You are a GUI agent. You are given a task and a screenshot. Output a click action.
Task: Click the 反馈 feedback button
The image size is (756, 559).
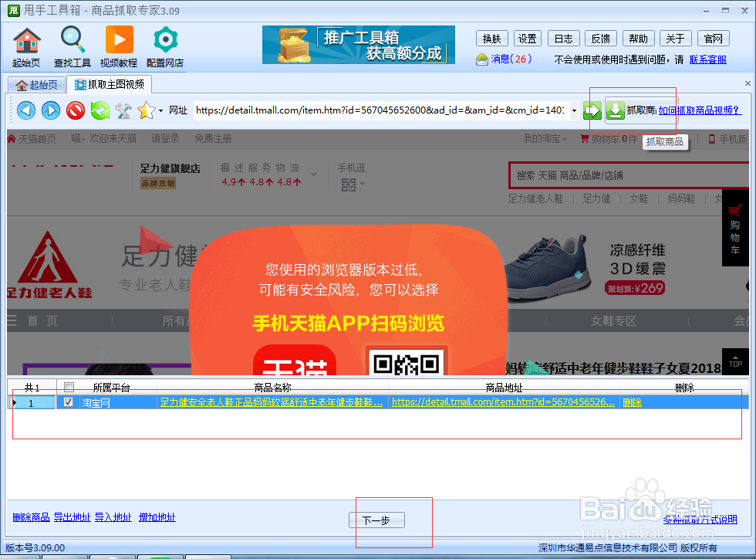(601, 39)
